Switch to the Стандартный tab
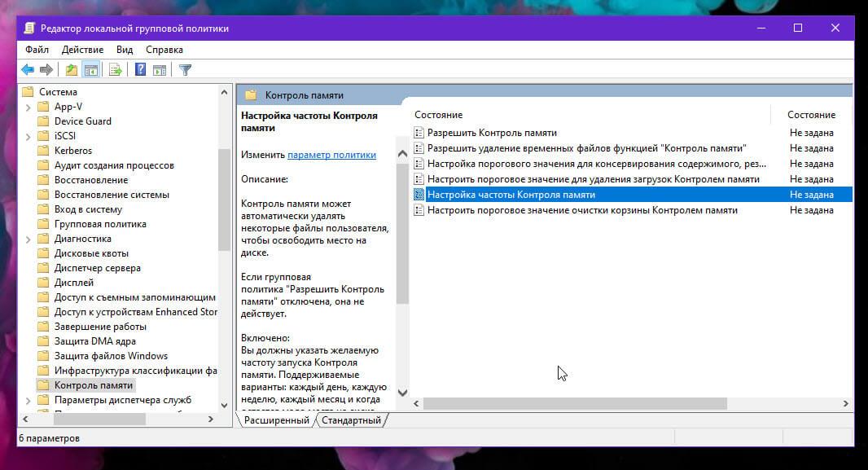 tap(352, 420)
